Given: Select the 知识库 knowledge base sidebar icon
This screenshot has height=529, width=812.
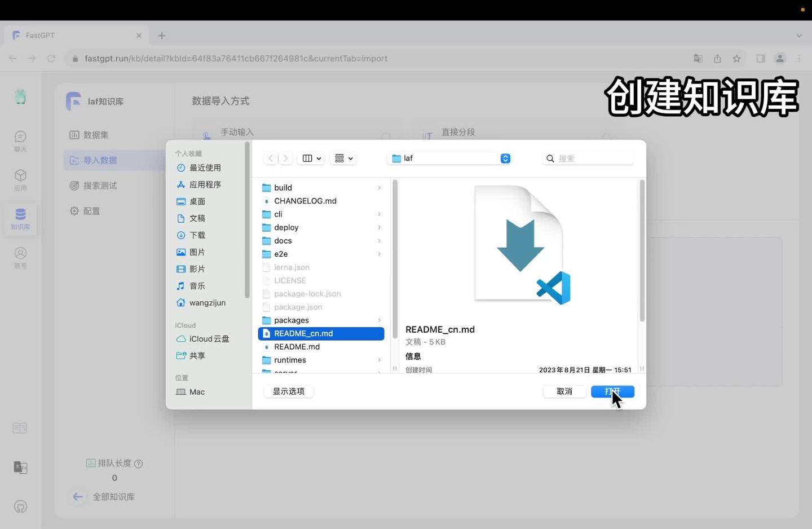Looking at the screenshot, I should pyautogui.click(x=20, y=220).
